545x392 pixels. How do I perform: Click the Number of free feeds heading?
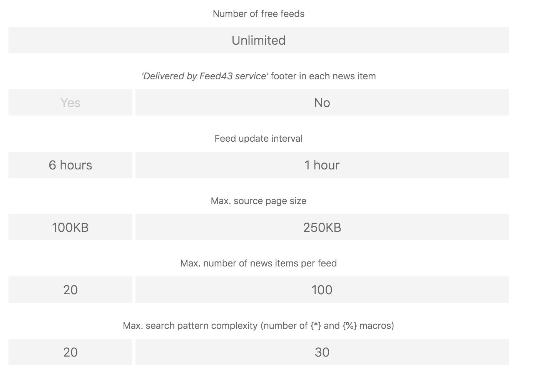coord(258,14)
